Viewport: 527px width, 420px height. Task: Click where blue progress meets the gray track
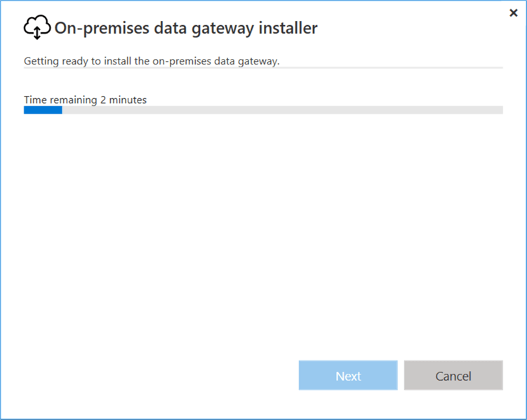click(x=62, y=110)
